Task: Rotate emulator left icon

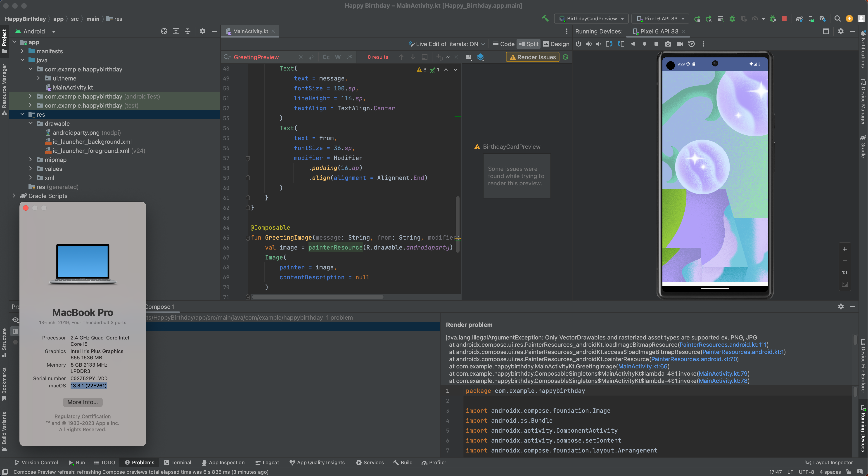Action: [x=609, y=44]
